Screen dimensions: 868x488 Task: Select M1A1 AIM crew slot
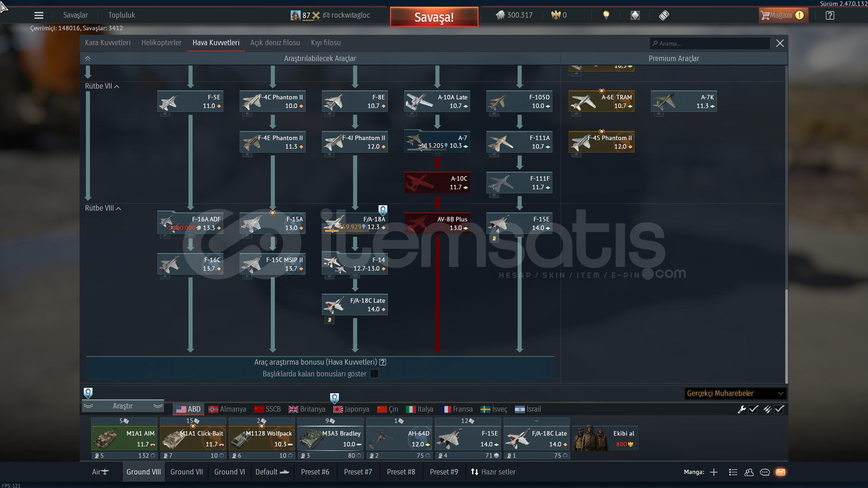coord(124,438)
